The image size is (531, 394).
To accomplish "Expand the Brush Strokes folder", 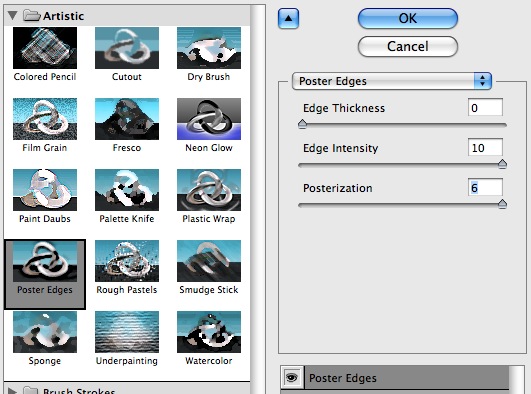I will 12,391.
